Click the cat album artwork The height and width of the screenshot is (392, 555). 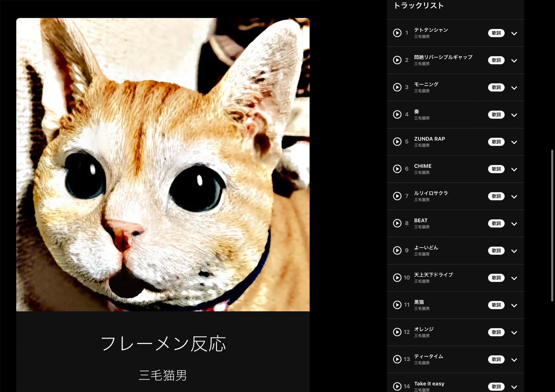pos(163,165)
